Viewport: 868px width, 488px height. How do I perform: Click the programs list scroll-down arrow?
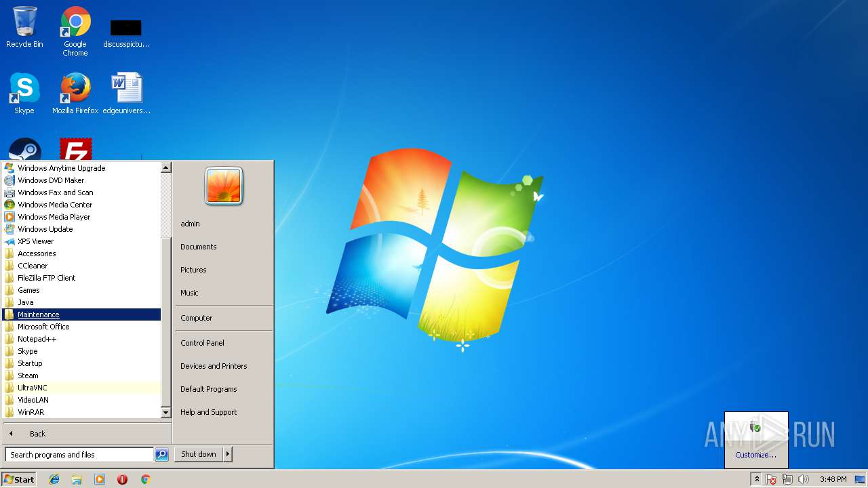[166, 412]
